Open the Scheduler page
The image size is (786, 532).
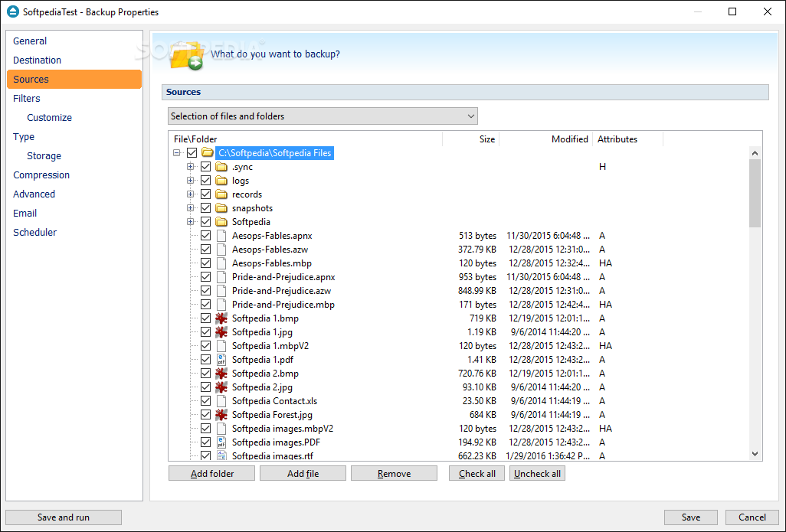click(x=74, y=233)
